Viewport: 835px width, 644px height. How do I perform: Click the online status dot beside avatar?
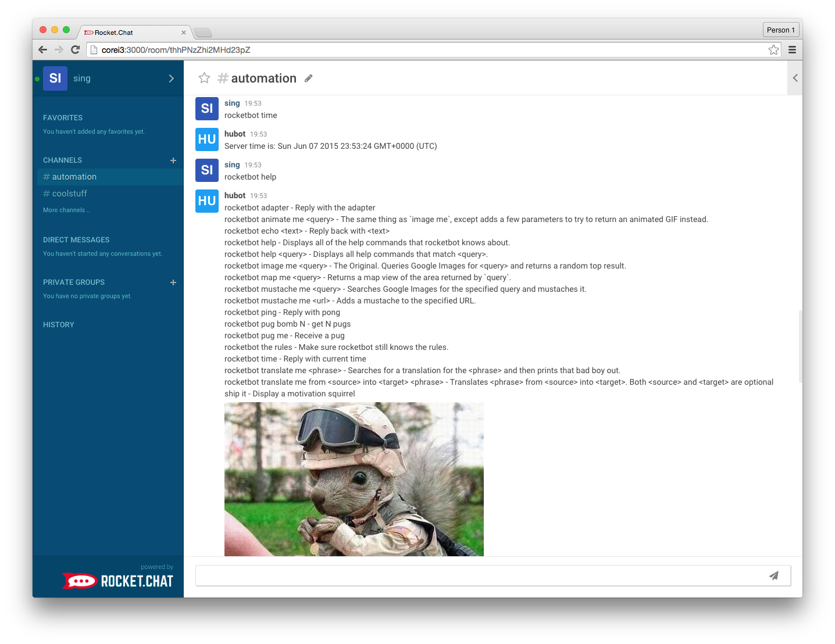pyautogui.click(x=37, y=79)
